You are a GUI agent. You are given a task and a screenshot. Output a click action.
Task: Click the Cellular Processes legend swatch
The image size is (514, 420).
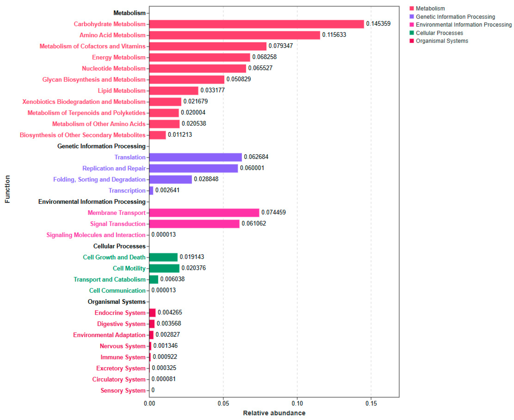click(411, 33)
